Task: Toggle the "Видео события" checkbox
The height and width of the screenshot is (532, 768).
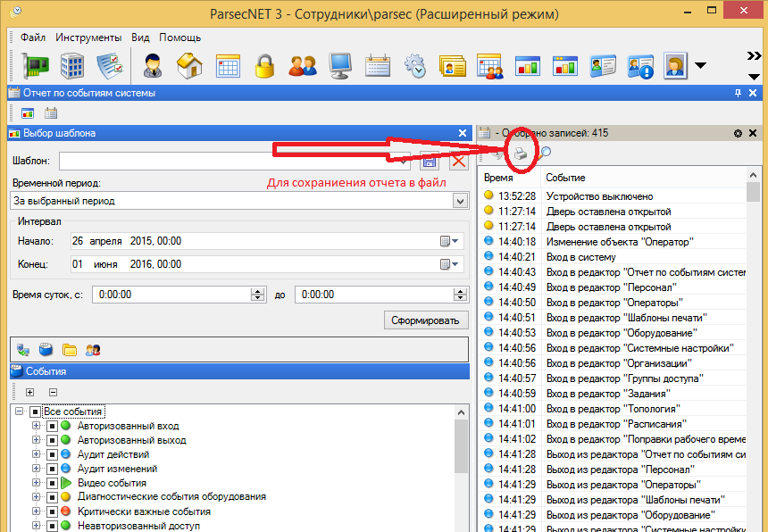Action: (53, 483)
